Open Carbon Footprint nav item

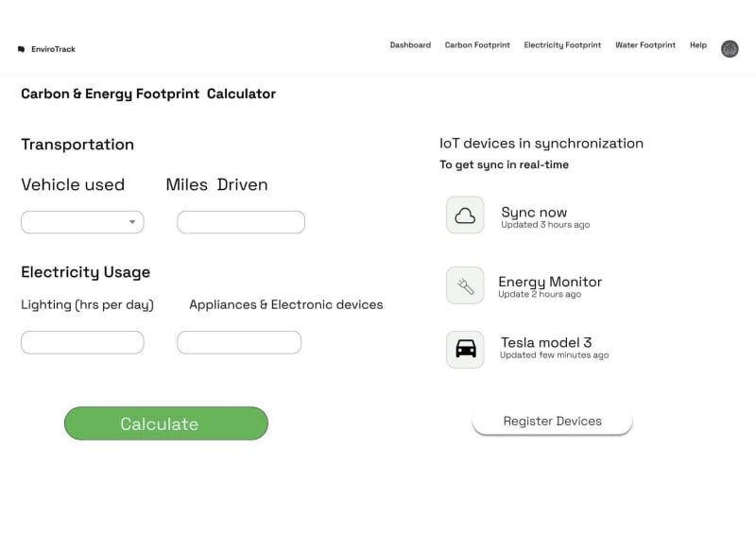click(477, 44)
